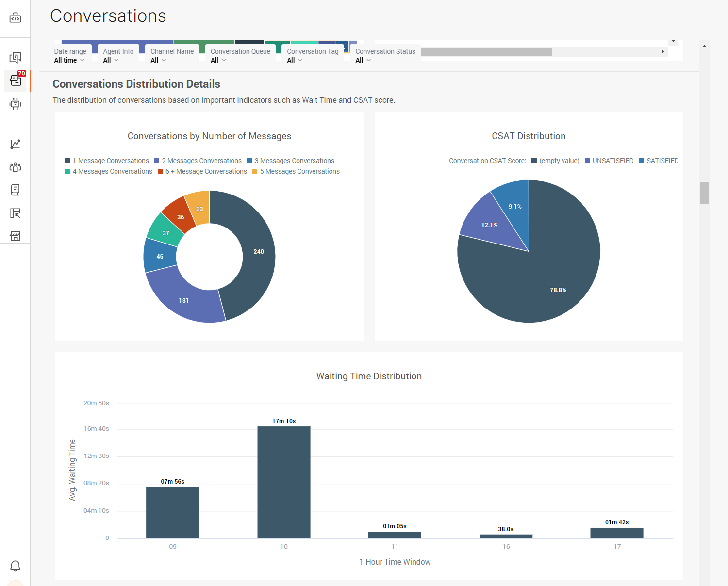This screenshot has height=586, width=728.
Task: Select the conversations chat icon in sidebar
Action: [x=15, y=57]
